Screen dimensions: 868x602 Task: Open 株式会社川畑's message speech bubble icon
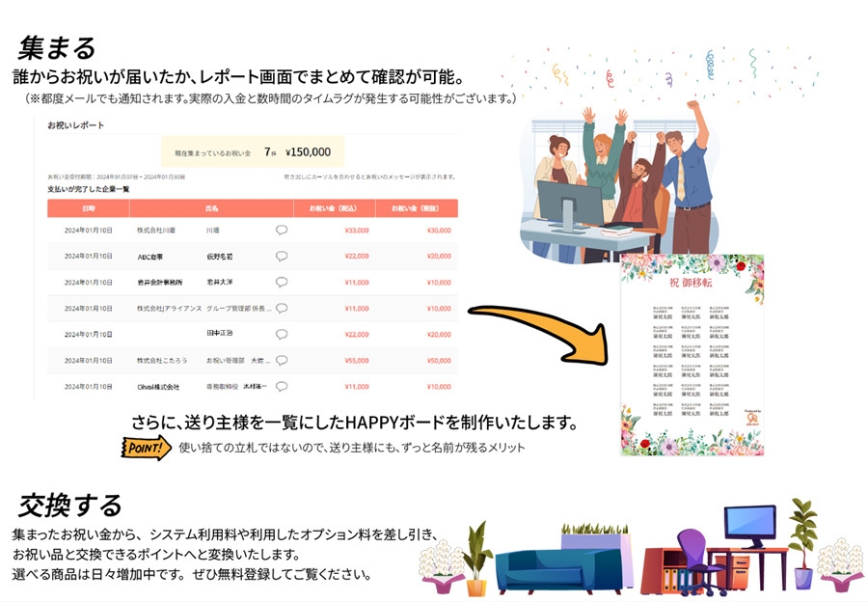coord(280,230)
